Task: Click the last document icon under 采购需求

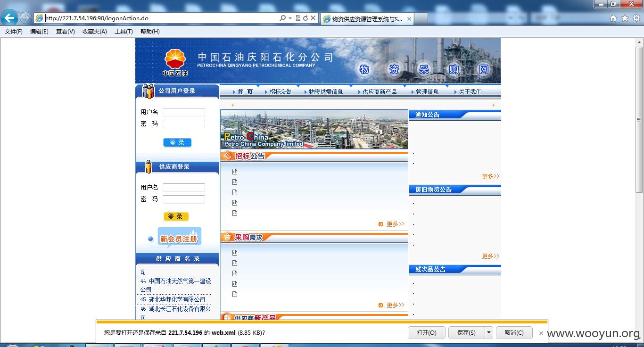Action: (235, 294)
